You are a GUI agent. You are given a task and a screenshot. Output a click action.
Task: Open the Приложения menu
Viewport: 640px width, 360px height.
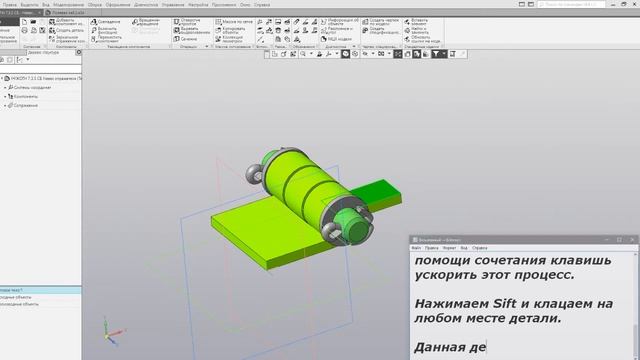point(224,5)
